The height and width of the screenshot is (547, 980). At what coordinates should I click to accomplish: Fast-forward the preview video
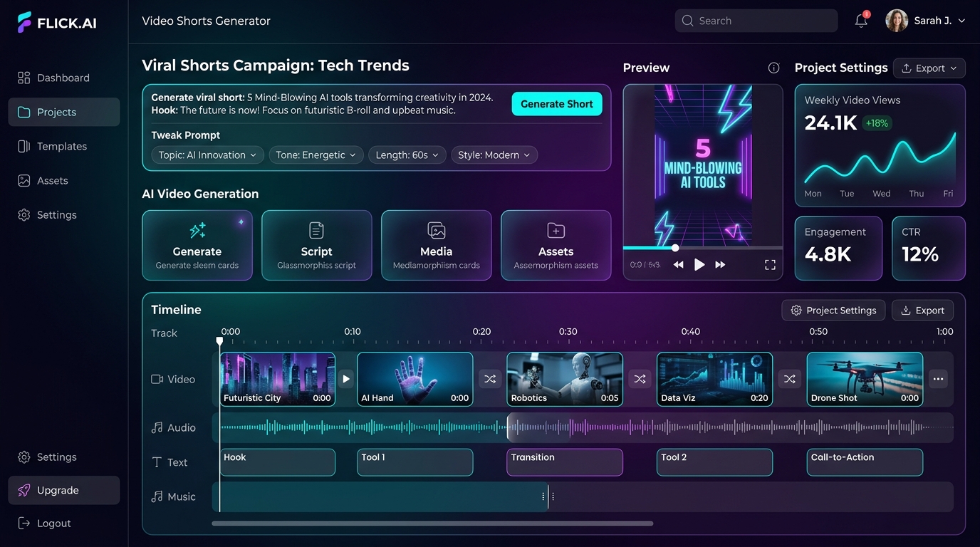[x=720, y=264]
